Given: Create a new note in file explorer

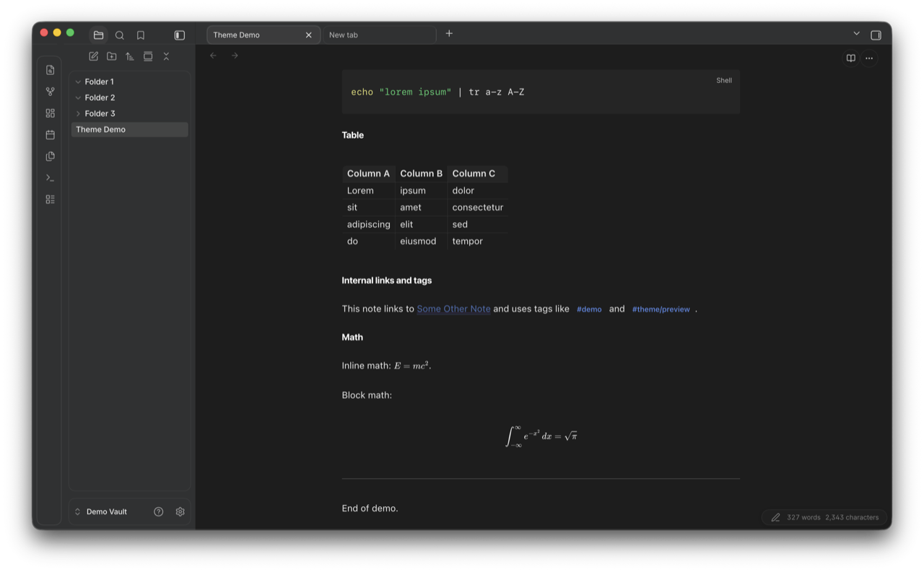Looking at the screenshot, I should 94,56.
